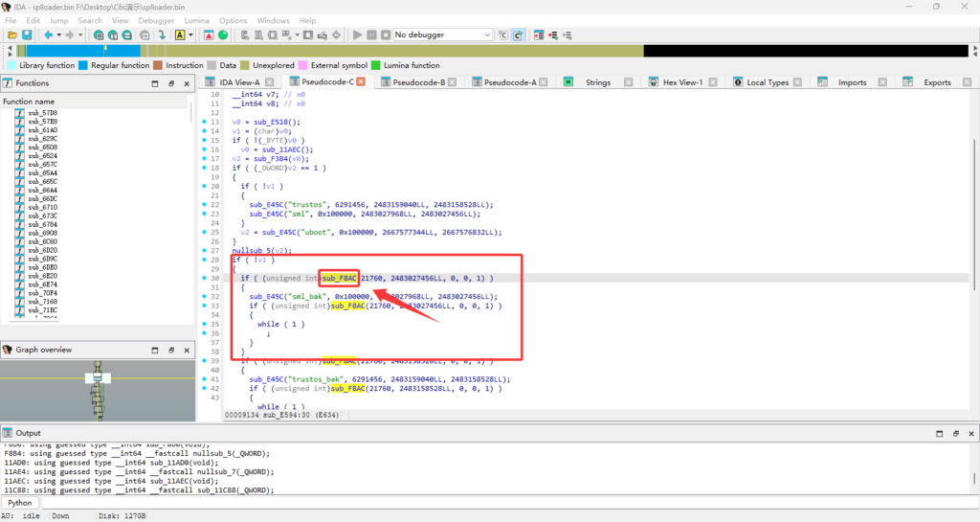Close the Output panel
This screenshot has height=522, width=980.
pos(971,433)
